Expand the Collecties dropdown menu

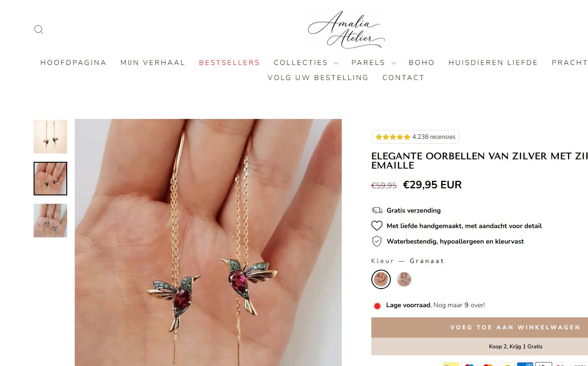click(x=306, y=63)
